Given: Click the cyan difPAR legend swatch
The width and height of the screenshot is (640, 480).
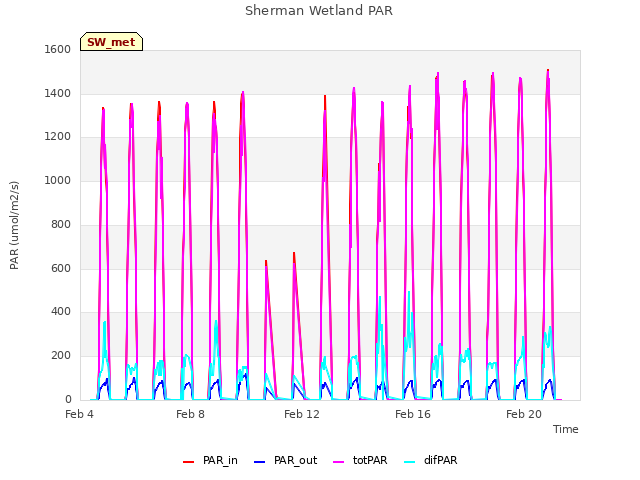Looking at the screenshot, I should tap(409, 462).
